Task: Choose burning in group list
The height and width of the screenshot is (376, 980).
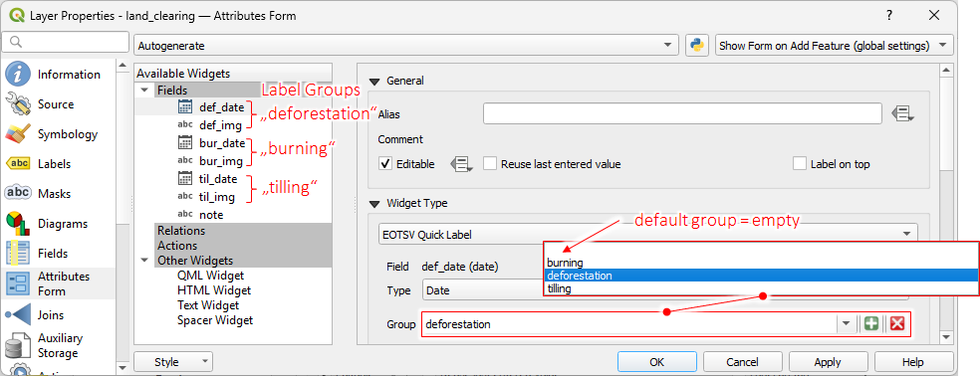Action: [x=761, y=263]
